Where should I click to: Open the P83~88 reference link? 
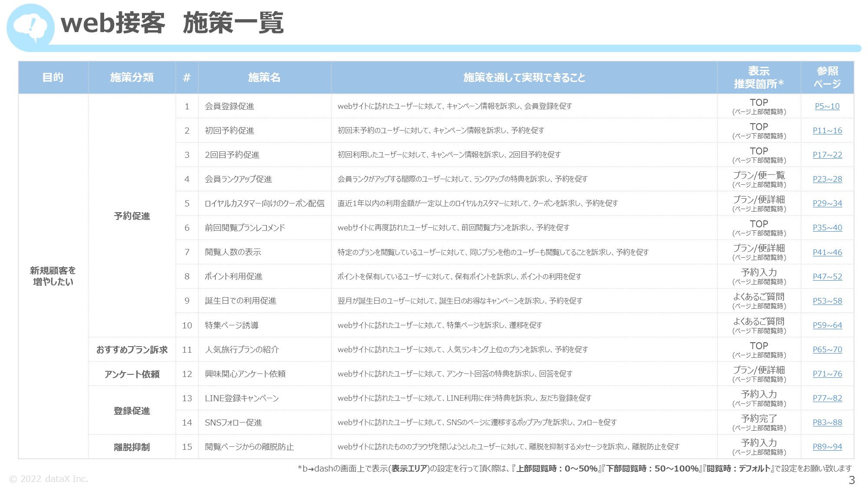(827, 422)
